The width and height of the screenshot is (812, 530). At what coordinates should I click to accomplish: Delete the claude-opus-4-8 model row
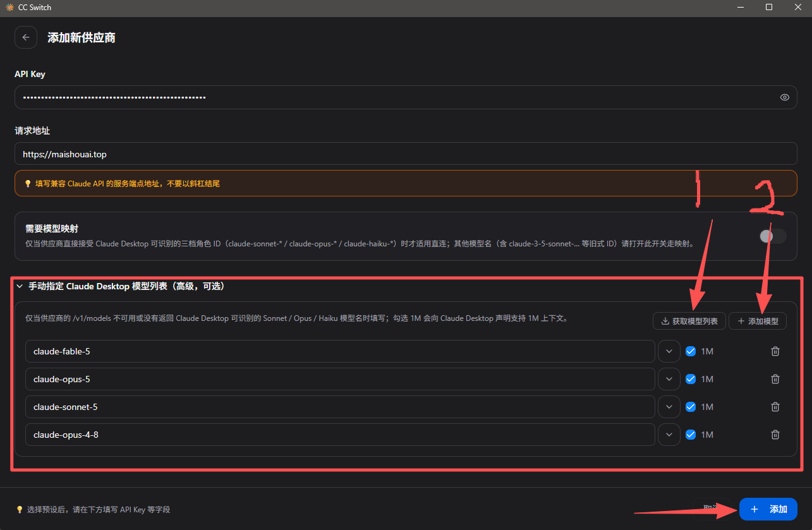point(775,435)
